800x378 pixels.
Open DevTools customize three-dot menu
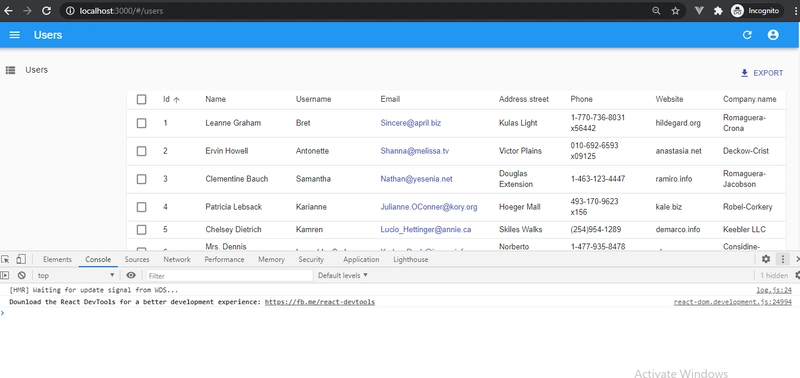782,259
